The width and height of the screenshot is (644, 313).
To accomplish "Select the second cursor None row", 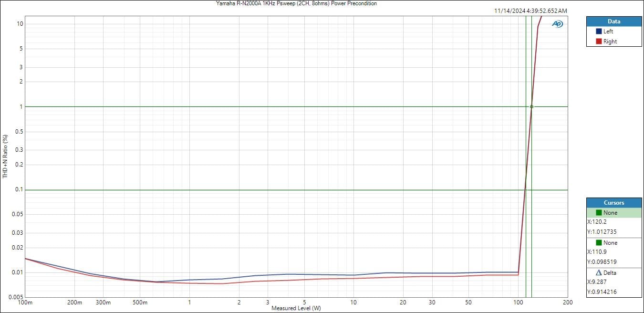I will point(613,243).
